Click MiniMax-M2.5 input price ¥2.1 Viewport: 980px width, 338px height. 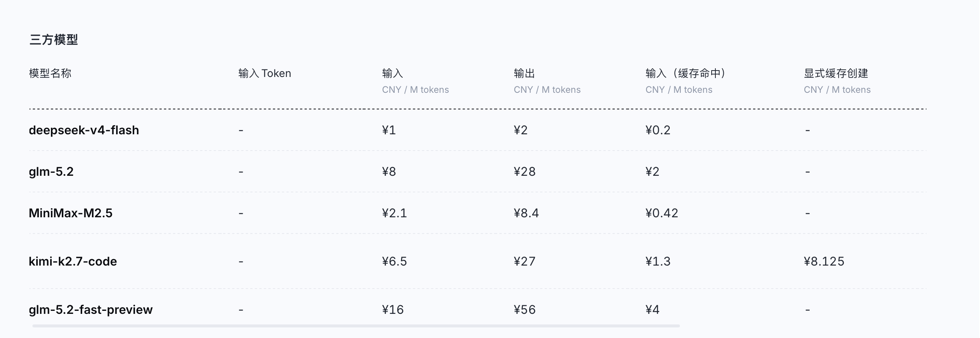[395, 213]
